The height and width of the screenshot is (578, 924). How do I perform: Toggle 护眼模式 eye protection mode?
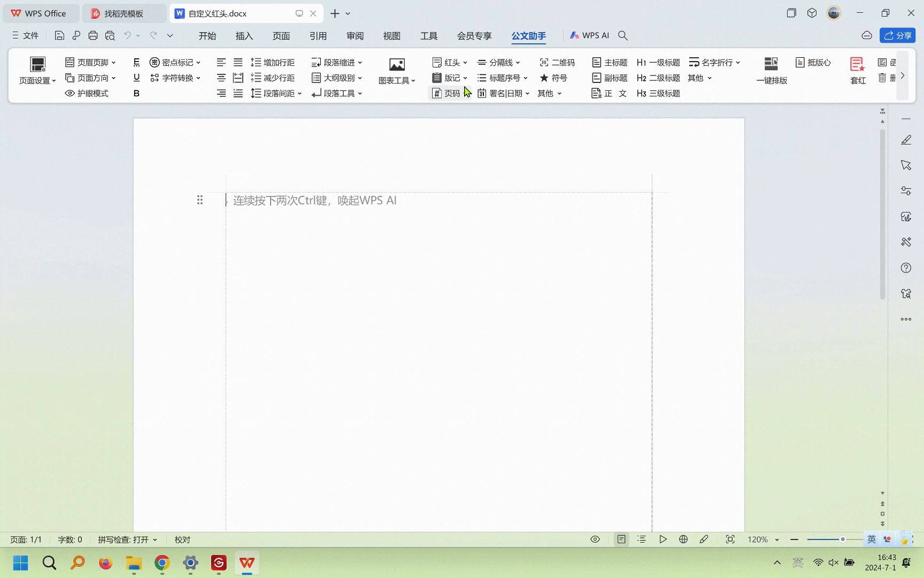point(87,94)
